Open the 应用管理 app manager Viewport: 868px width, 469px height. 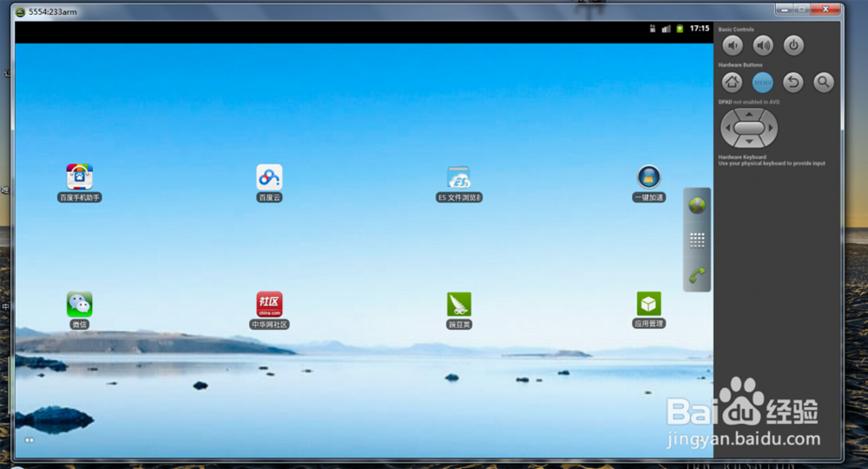[x=648, y=303]
